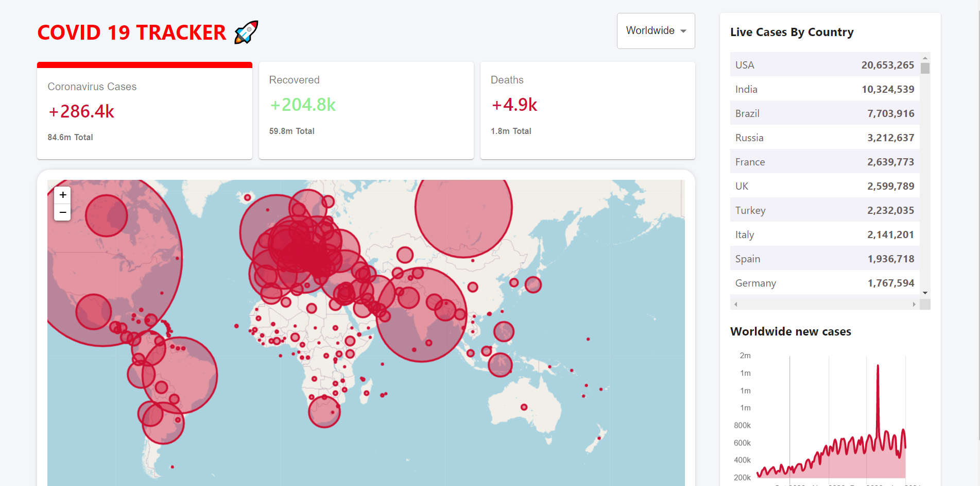Zoom in on the map
Viewport: 980px width, 486px height.
(x=62, y=195)
